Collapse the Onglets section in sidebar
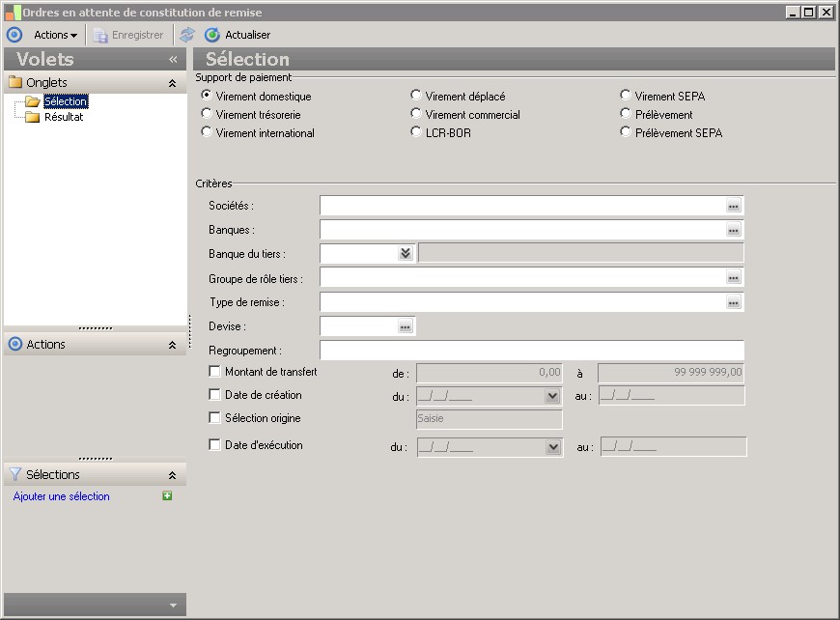840x620 pixels. tap(172, 83)
